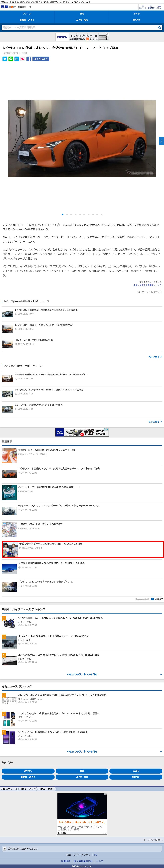
Task: Open the メニュー hamburger icon
Action: click(x=159, y=7)
